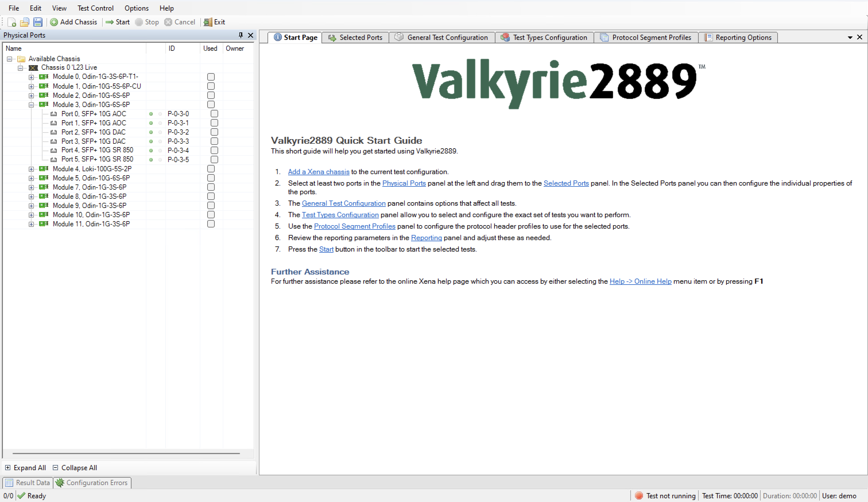Viewport: 868px width, 502px height.
Task: Open the Result Data tab
Action: coord(28,483)
